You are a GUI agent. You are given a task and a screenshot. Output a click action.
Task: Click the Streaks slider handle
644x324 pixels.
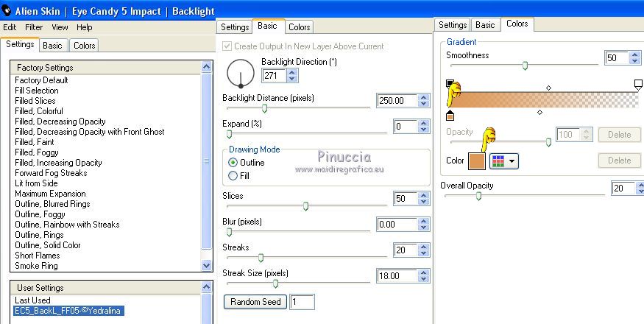click(261, 258)
